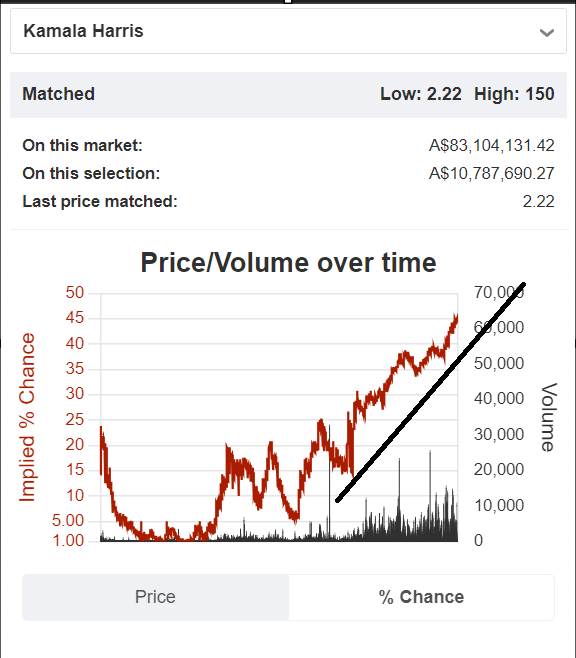Select the On this market amount

491,146
